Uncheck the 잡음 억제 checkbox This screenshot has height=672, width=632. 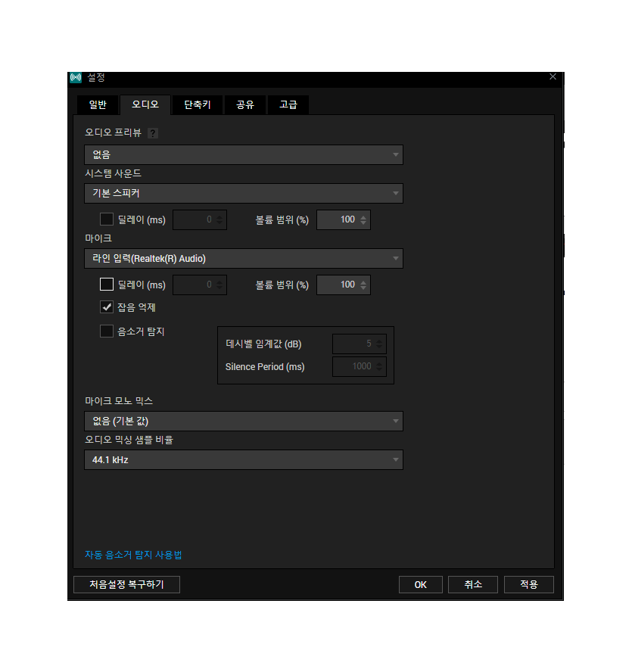point(106,306)
